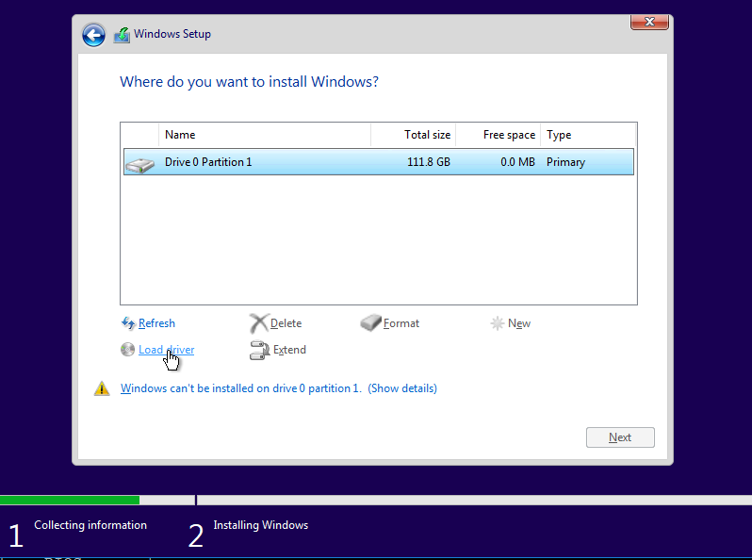The height and width of the screenshot is (560, 752).
Task: Click the hard drive icon for Drive 0
Action: (x=139, y=165)
